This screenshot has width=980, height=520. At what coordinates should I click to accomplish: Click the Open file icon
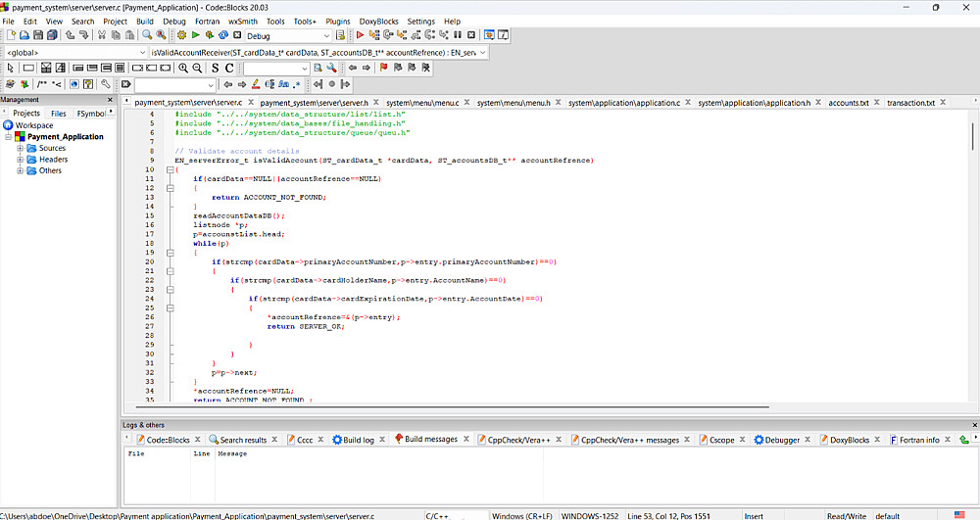click(x=24, y=35)
